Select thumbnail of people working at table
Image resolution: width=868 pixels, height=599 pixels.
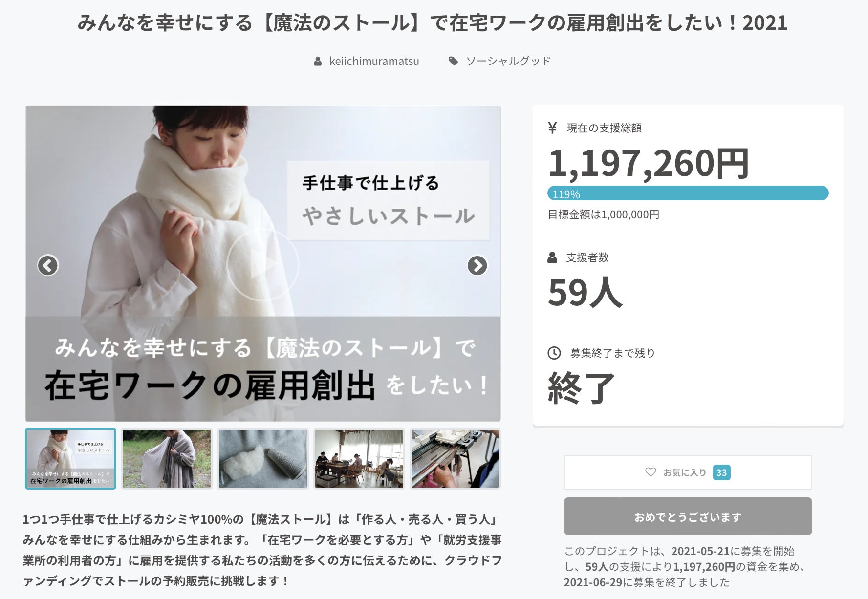point(359,459)
